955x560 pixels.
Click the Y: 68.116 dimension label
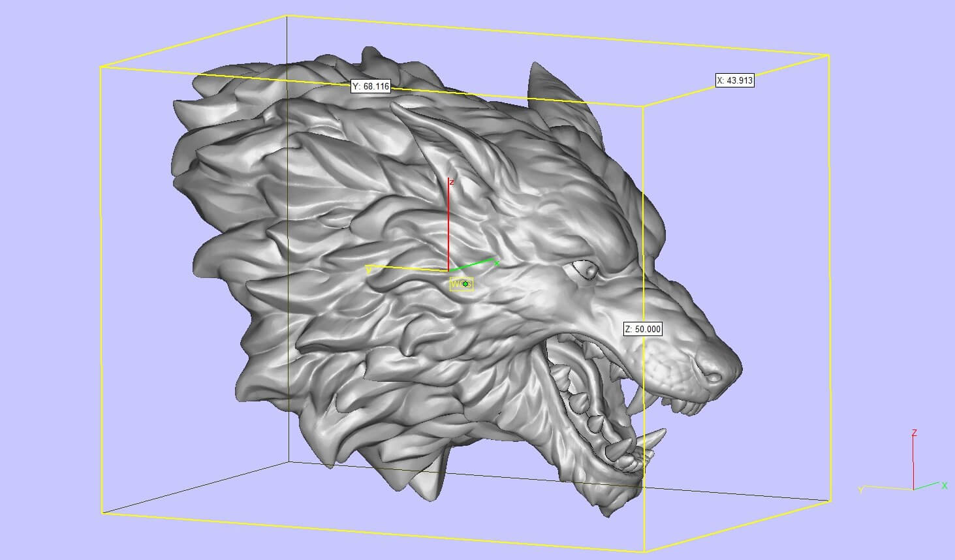coord(371,86)
